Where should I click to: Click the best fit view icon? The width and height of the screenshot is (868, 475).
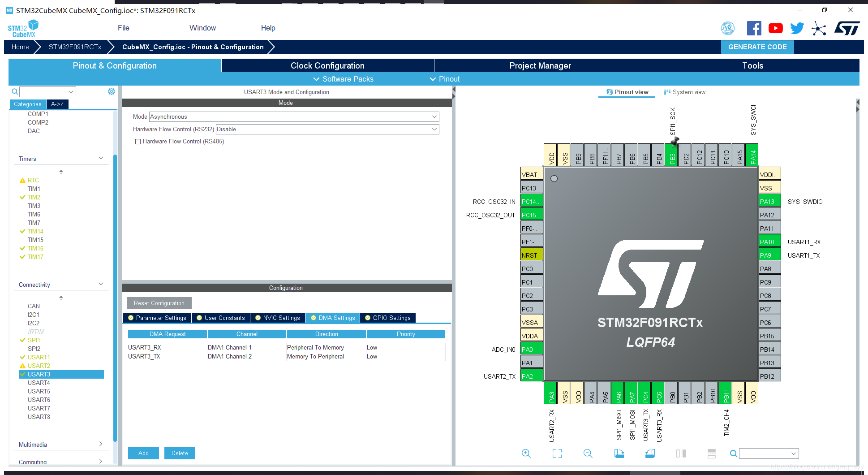(x=557, y=453)
